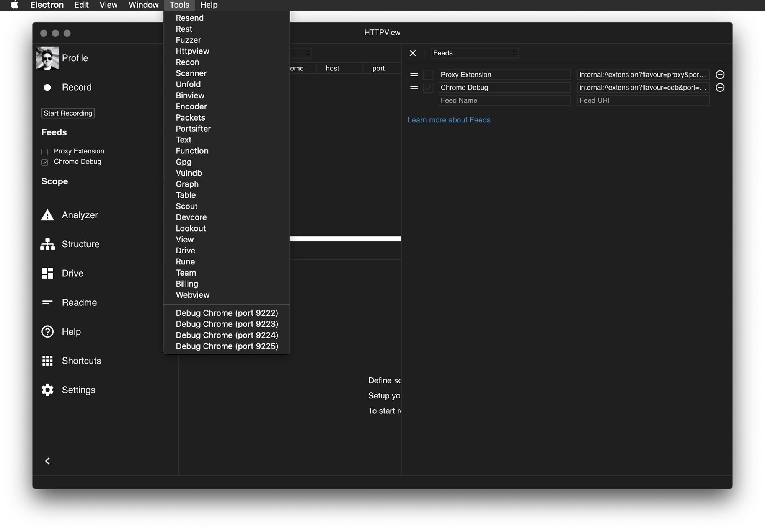The height and width of the screenshot is (532, 765).
Task: Uncheck the Chrome Debug sidebar checkbox
Action: click(x=45, y=162)
